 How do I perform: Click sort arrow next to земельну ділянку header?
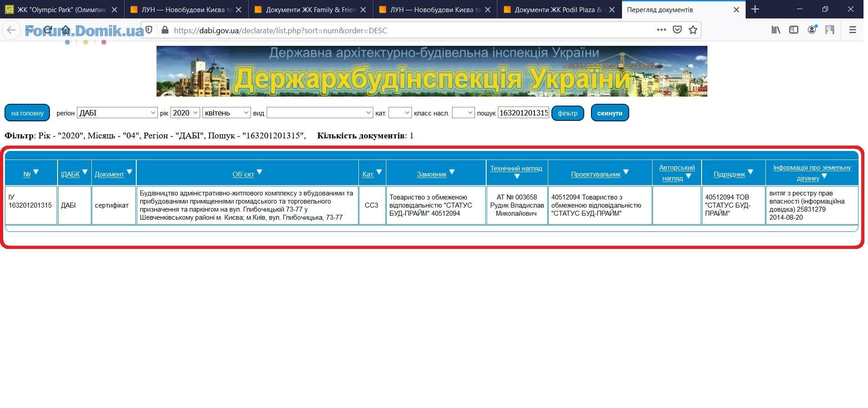(824, 176)
